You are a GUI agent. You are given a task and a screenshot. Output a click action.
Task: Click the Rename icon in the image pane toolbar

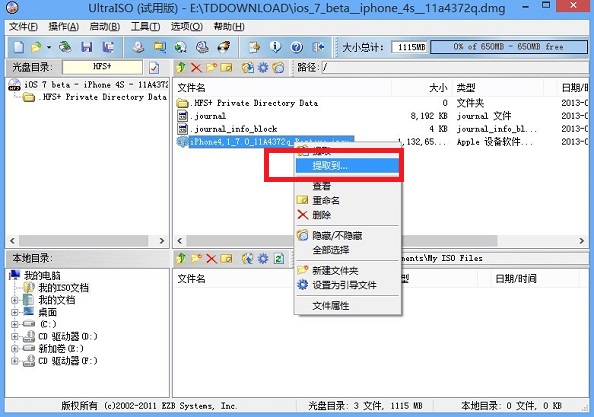click(226, 68)
